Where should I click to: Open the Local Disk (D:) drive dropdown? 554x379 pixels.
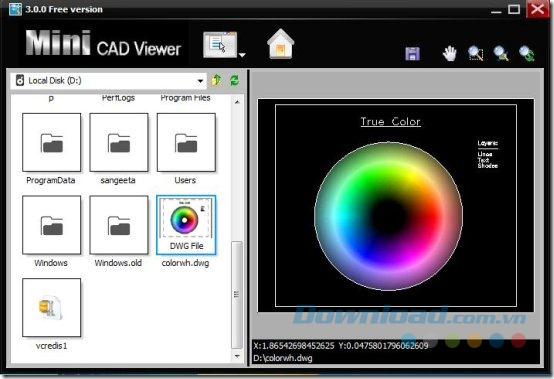coord(108,81)
